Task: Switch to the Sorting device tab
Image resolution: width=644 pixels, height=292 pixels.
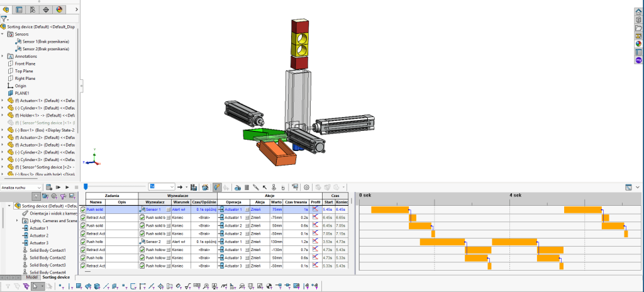Action: tap(56, 277)
